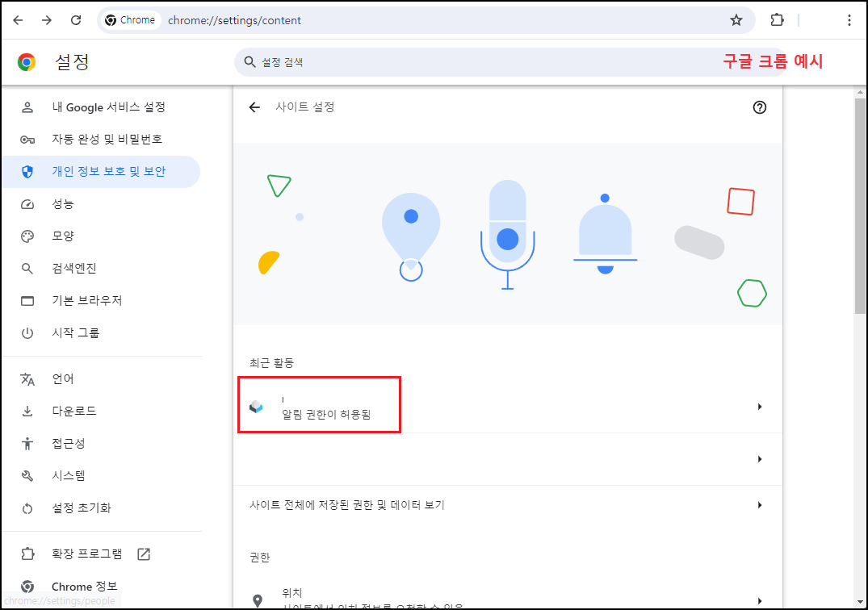Click the location pin icon beside 위치
Viewport: 868px width, 610px height.
coord(258,600)
